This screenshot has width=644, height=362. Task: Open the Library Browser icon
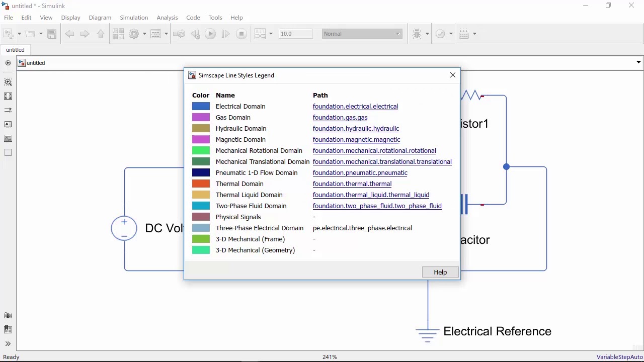point(118,34)
